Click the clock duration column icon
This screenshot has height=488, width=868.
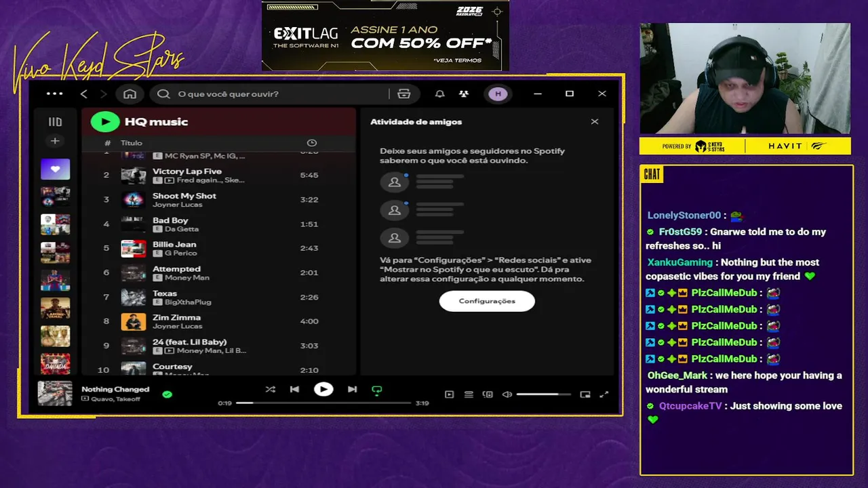312,143
